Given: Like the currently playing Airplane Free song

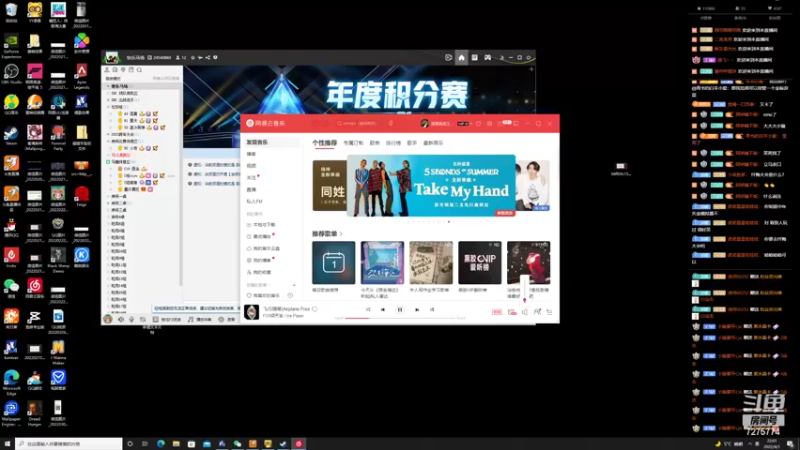Looking at the screenshot, I should [315, 309].
